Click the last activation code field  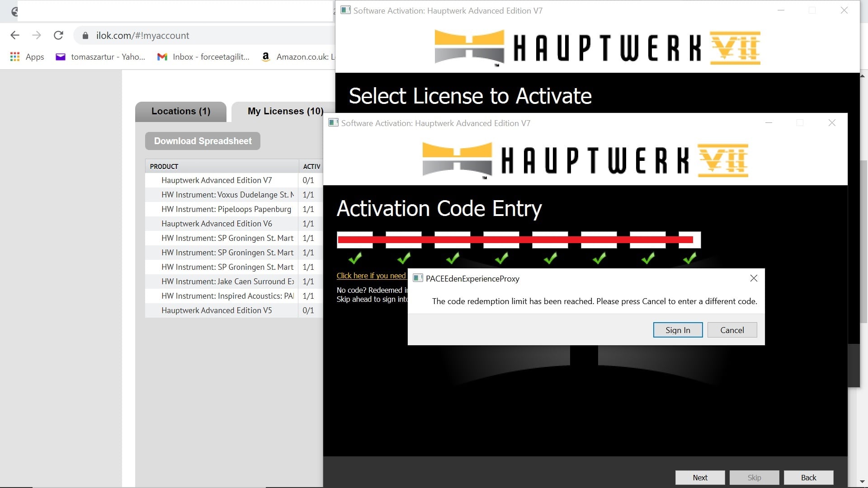click(x=689, y=240)
